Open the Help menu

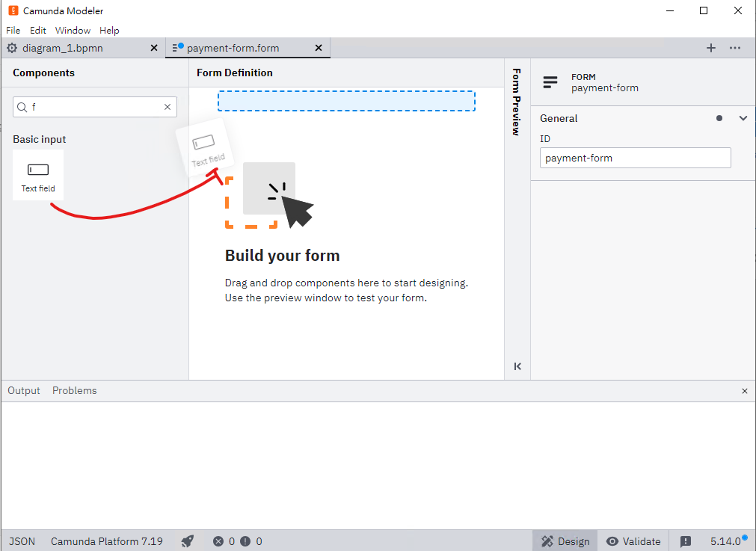[109, 31]
